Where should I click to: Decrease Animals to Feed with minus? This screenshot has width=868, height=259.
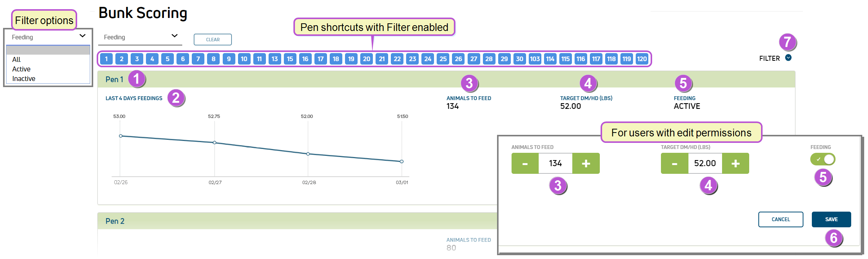[525, 163]
